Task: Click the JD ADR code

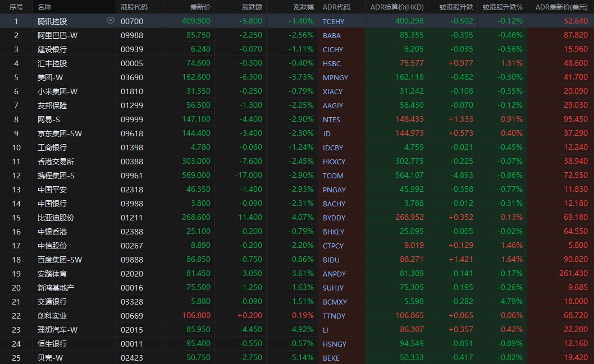Action: coord(327,133)
